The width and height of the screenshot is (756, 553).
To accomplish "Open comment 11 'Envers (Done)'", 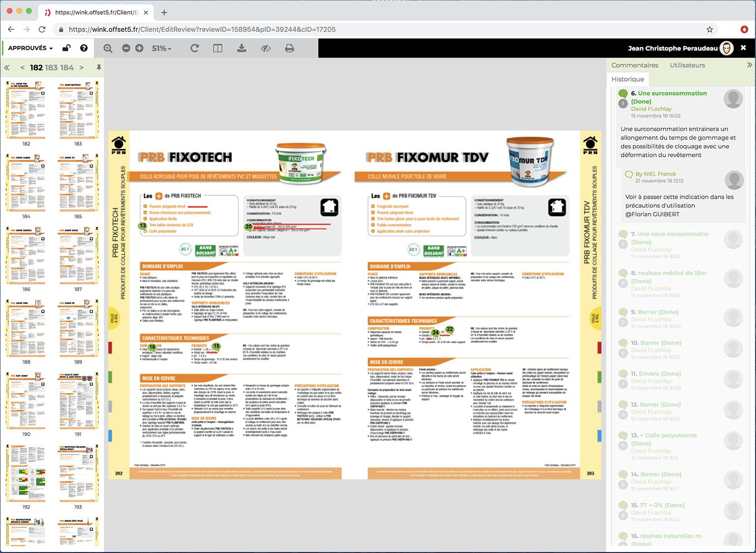I will [656, 374].
